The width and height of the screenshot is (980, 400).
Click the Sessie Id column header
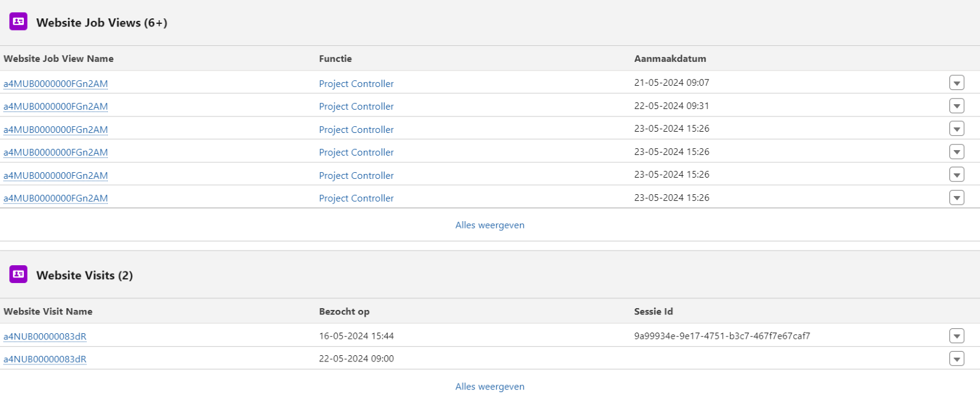click(x=653, y=312)
